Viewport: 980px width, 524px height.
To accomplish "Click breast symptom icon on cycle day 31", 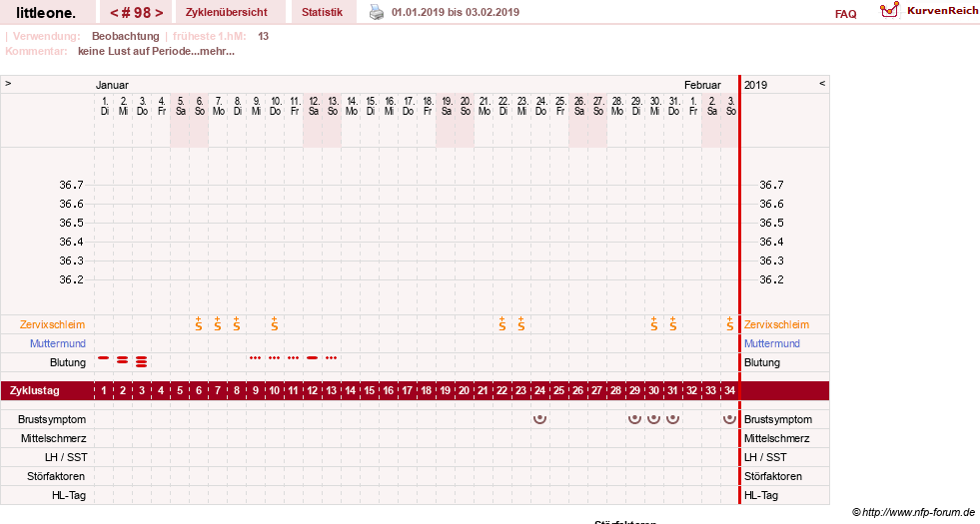I will click(x=673, y=418).
